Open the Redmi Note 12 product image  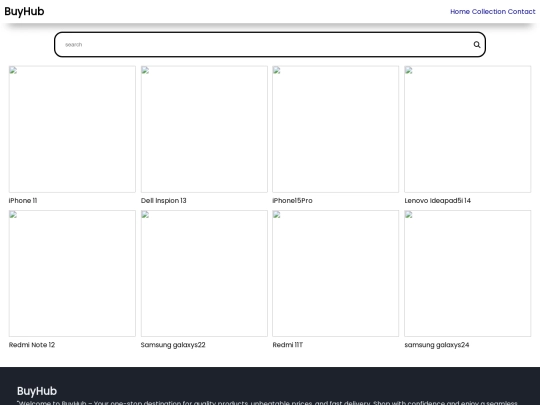coord(72,273)
